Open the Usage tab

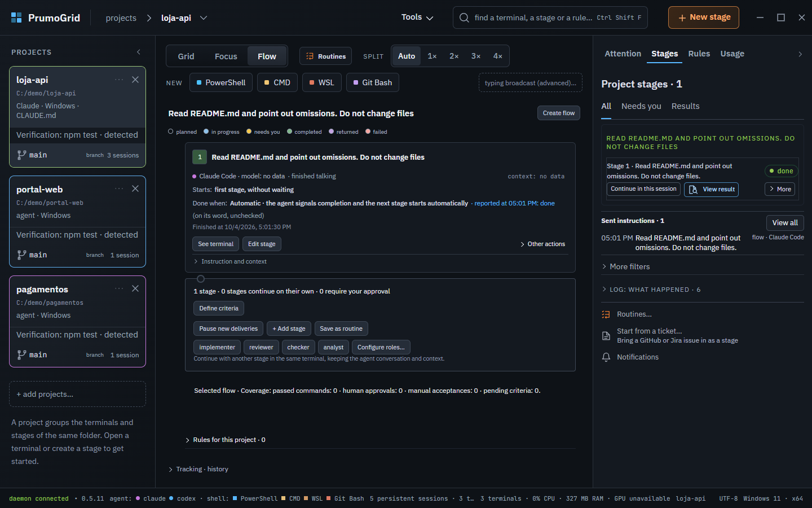732,54
